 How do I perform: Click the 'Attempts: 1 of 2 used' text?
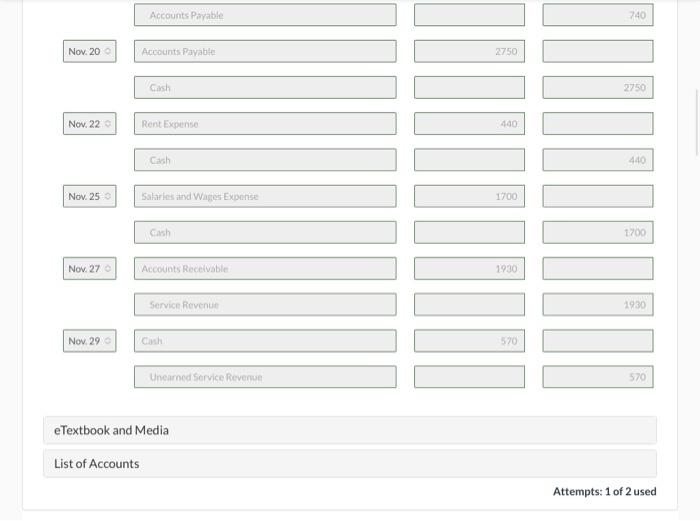(604, 492)
